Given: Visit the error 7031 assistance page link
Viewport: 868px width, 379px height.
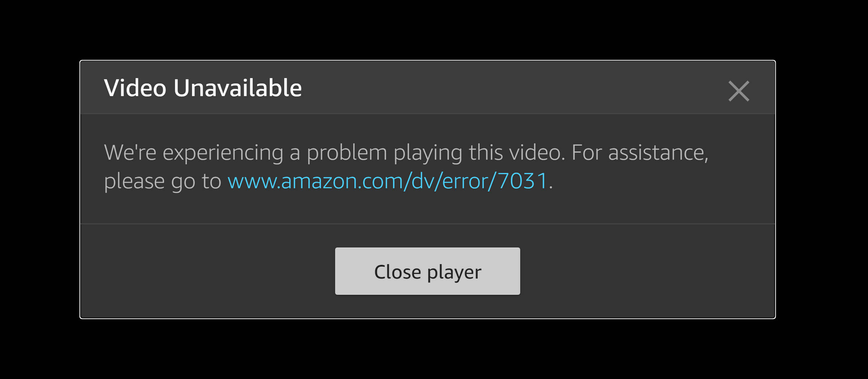Looking at the screenshot, I should pyautogui.click(x=387, y=181).
